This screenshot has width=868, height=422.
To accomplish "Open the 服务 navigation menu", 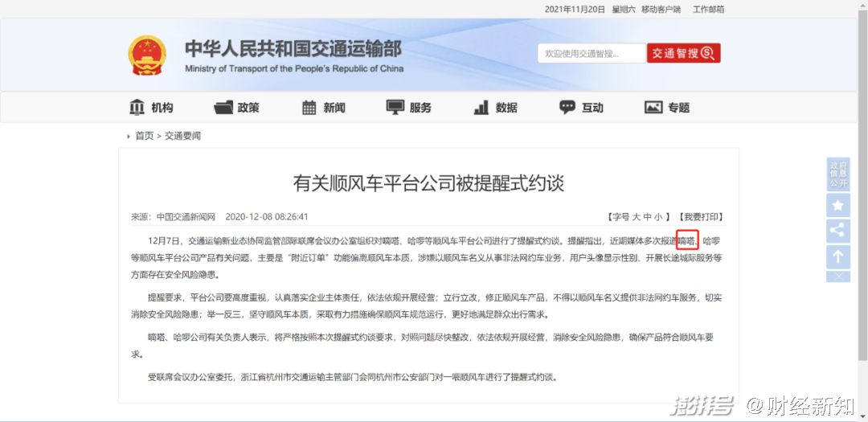I will [x=409, y=108].
